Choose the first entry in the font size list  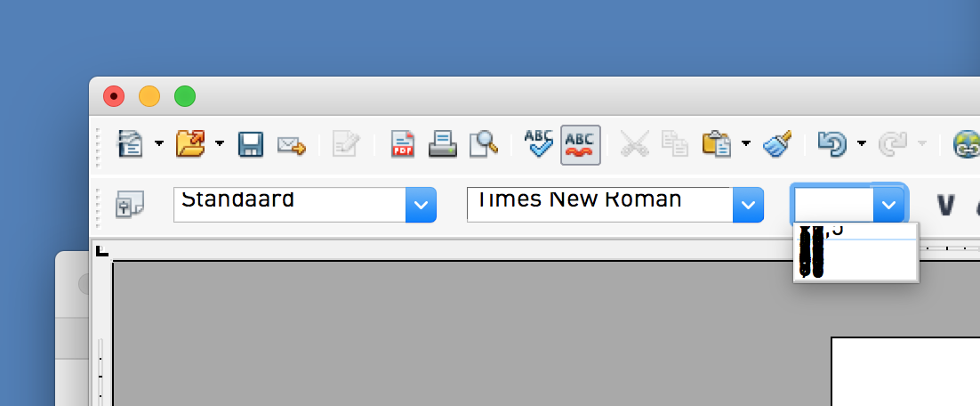tap(855, 231)
